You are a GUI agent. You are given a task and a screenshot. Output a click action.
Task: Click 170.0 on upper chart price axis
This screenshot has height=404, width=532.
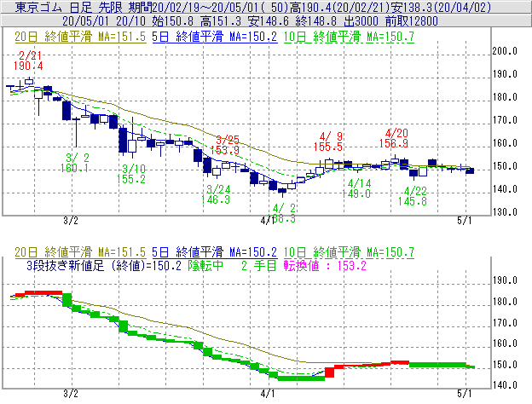(505, 120)
